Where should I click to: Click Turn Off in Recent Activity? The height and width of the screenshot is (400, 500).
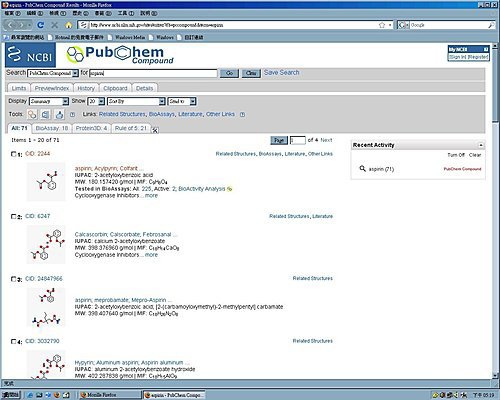(456, 155)
